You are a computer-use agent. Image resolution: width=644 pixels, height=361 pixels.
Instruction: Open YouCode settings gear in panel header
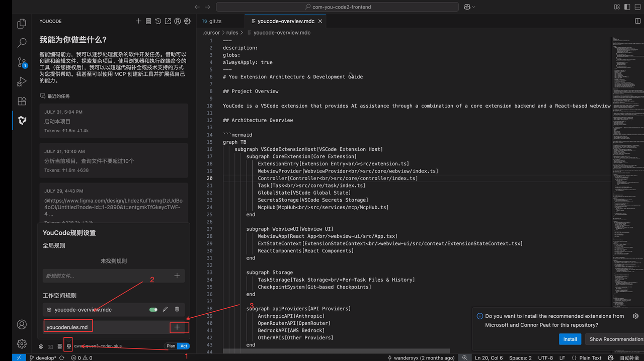[x=187, y=21]
